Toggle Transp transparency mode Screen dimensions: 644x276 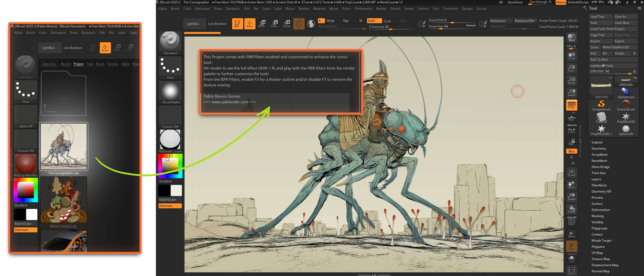571,234
